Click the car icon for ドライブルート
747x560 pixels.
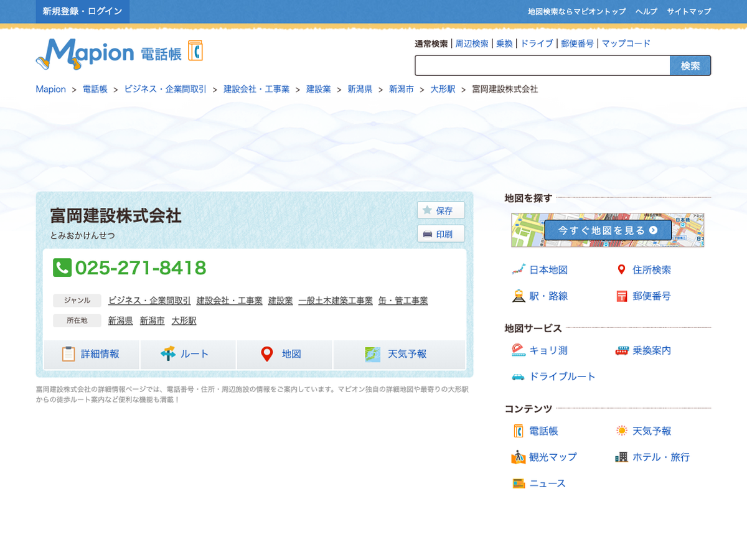pos(519,376)
